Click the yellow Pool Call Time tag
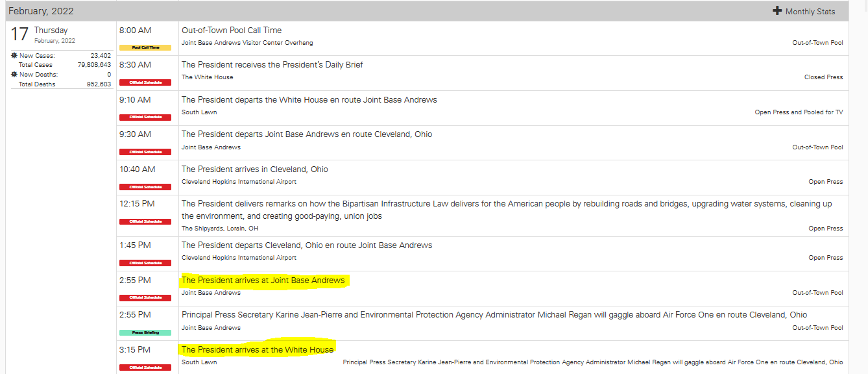 coord(145,47)
